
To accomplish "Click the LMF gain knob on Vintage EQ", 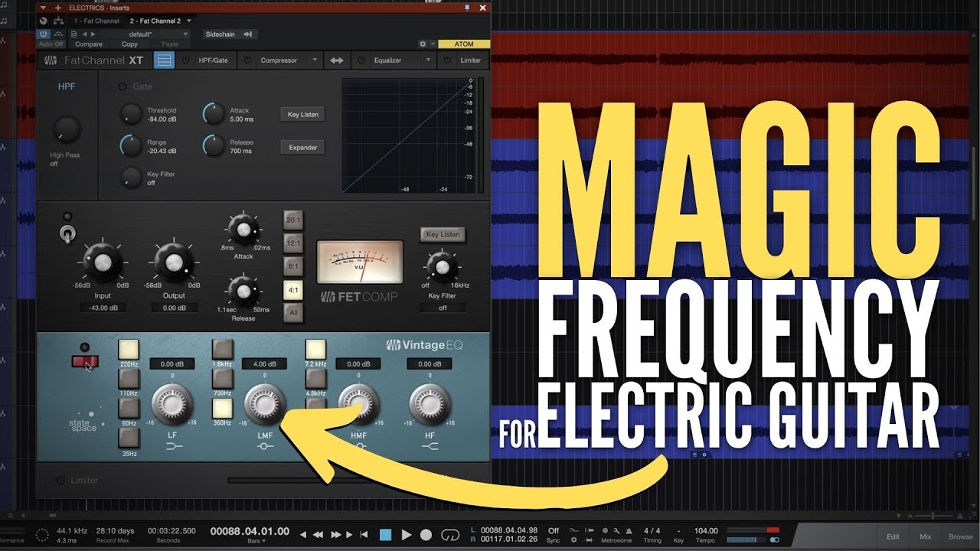I will coord(265,403).
